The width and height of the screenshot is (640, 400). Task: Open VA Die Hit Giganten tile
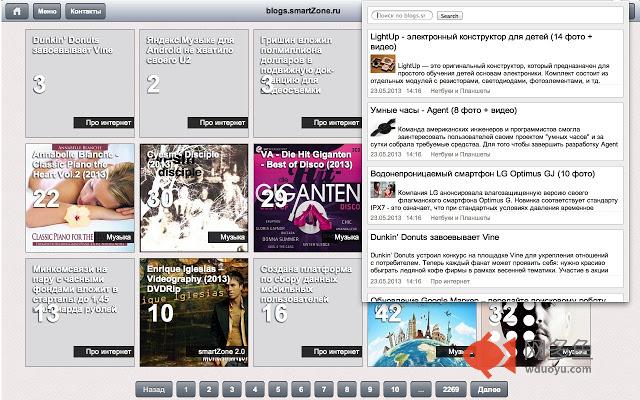pyautogui.click(x=307, y=198)
